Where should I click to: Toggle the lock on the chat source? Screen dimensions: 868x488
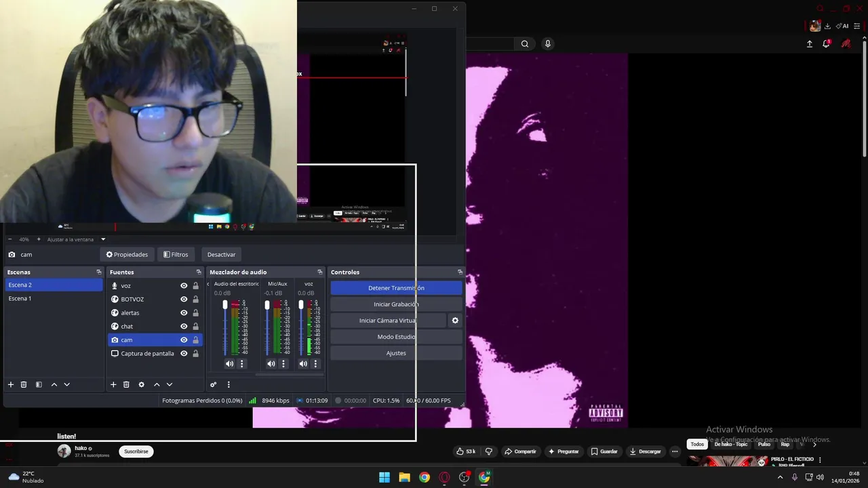[196, 327]
